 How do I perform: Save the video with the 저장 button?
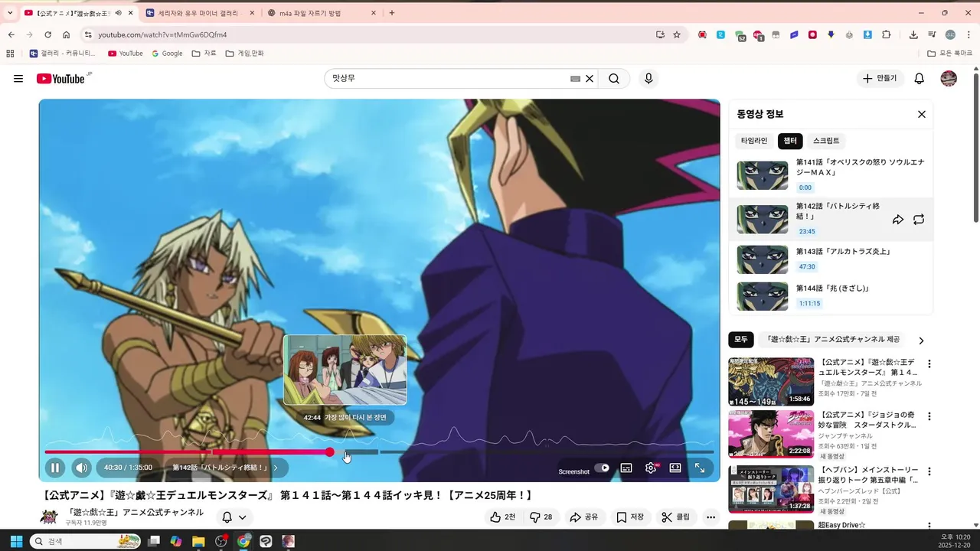[x=630, y=517]
